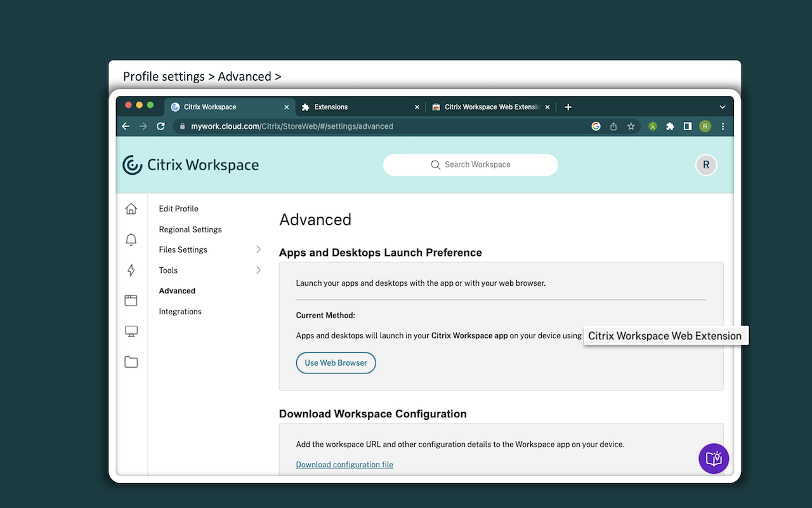Open the Home section in Workspace sidebar
Image resolution: width=812 pixels, height=508 pixels.
131,208
